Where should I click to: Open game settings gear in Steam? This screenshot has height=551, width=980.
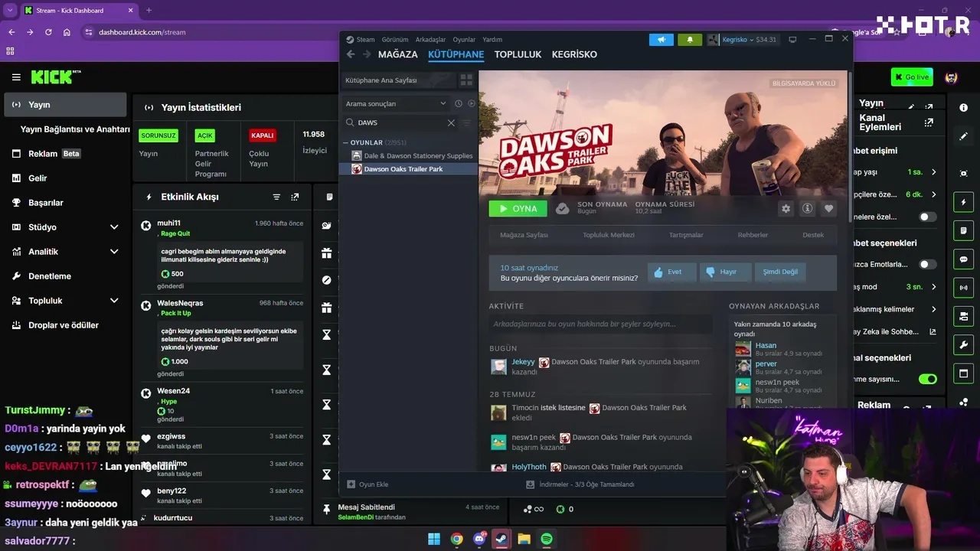coord(786,208)
